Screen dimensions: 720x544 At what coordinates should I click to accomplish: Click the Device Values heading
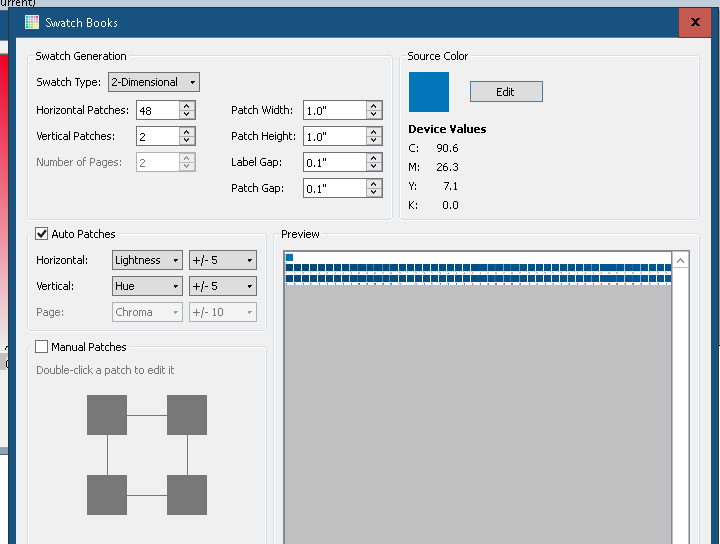[447, 129]
